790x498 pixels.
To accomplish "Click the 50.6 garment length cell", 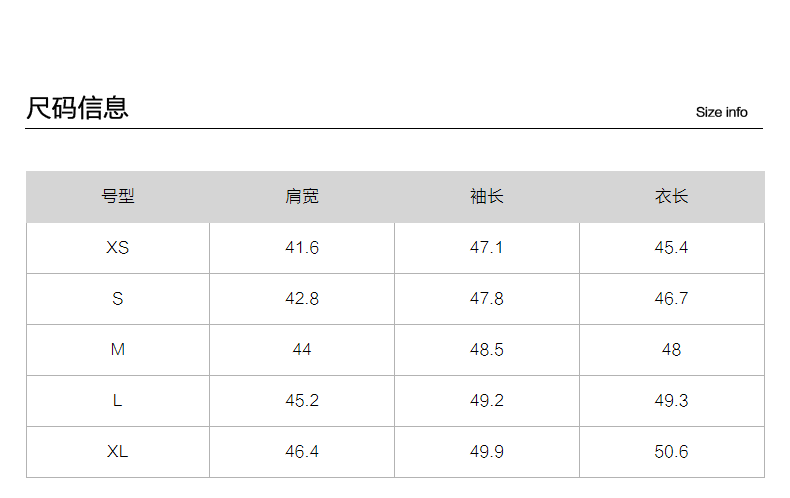I will (x=672, y=451).
